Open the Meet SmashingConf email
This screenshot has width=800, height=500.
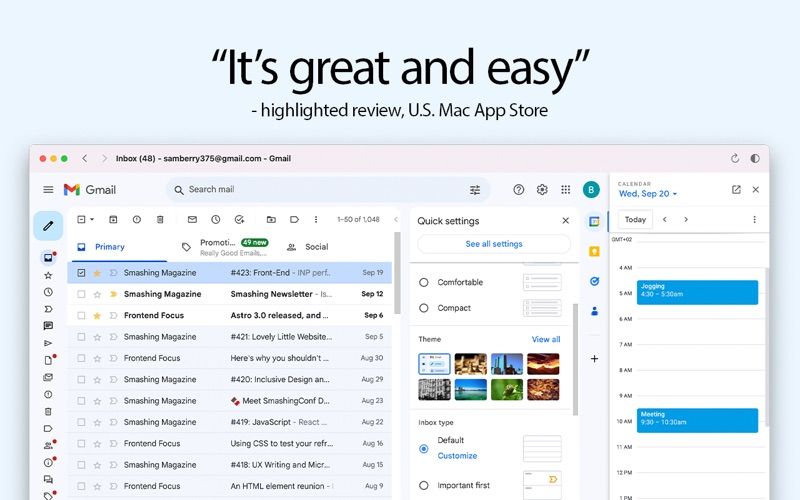click(230, 401)
